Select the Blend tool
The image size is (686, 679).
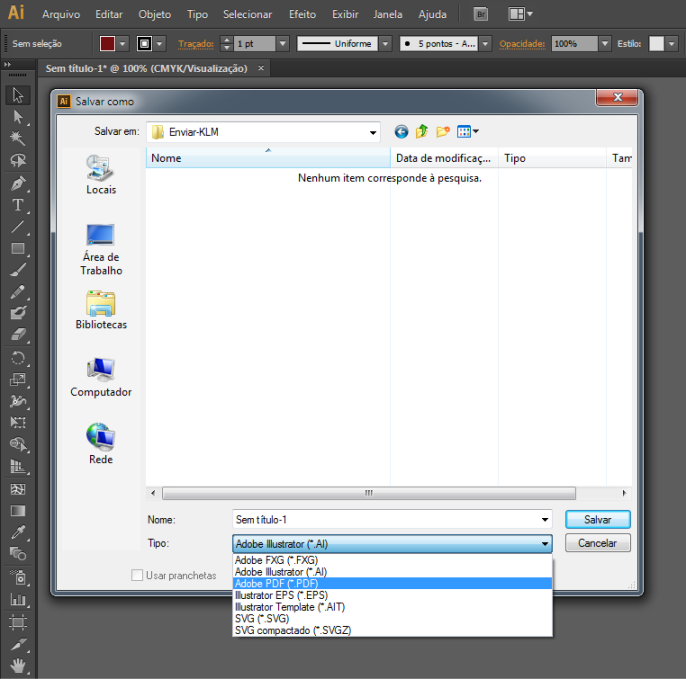(18, 554)
